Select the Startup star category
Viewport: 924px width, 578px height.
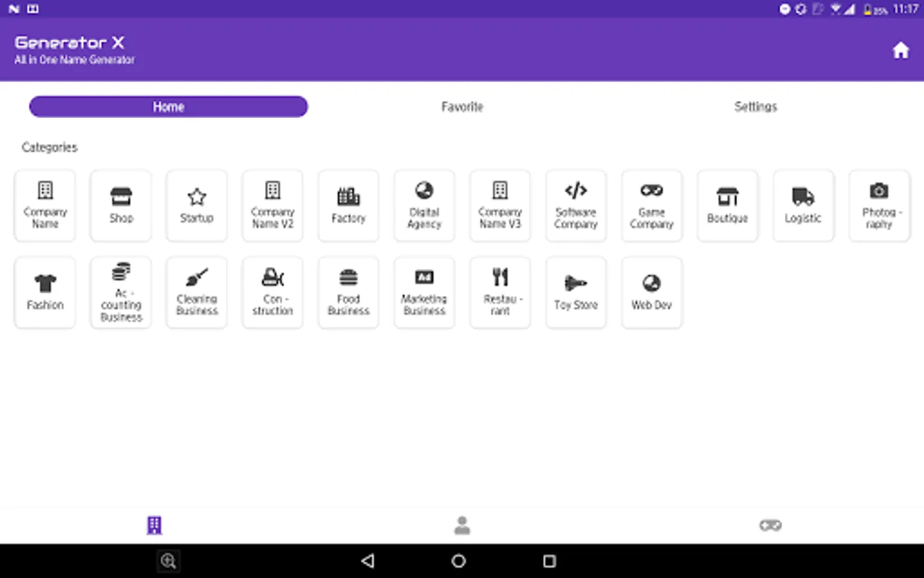point(196,206)
